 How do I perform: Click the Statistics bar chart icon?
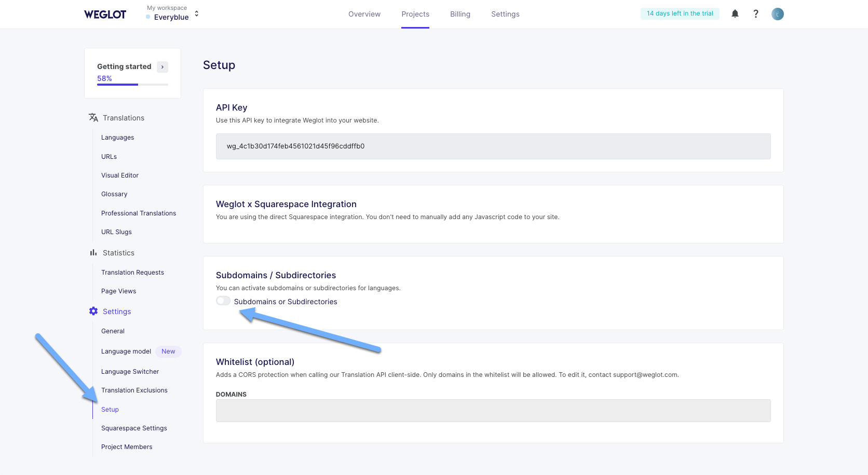click(93, 253)
